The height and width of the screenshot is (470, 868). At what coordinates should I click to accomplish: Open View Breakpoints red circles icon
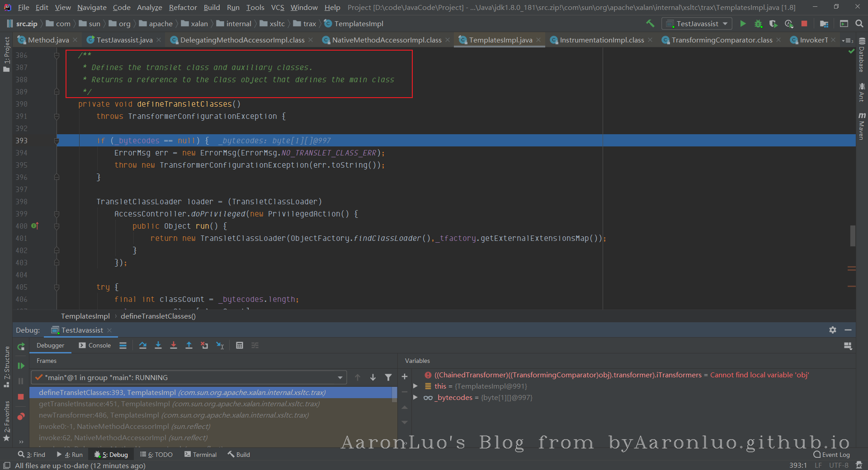21,416
